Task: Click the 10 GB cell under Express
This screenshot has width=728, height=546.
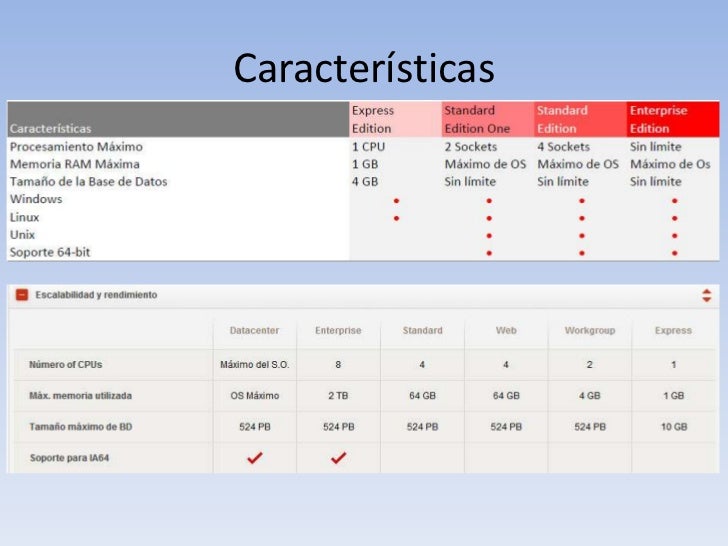Action: [674, 427]
